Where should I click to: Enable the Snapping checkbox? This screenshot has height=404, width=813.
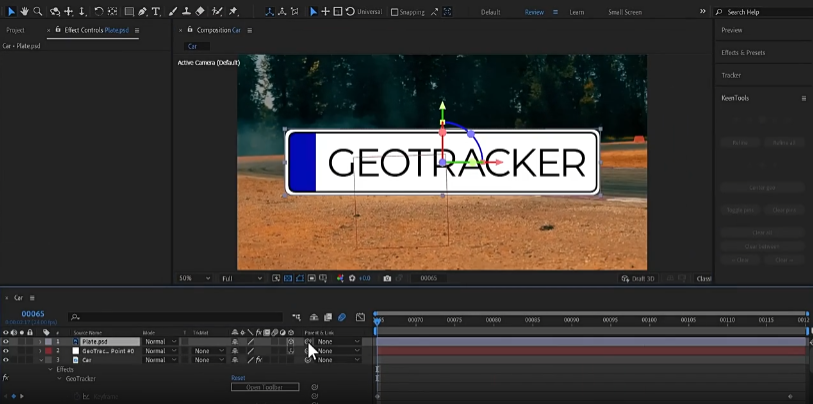point(395,12)
